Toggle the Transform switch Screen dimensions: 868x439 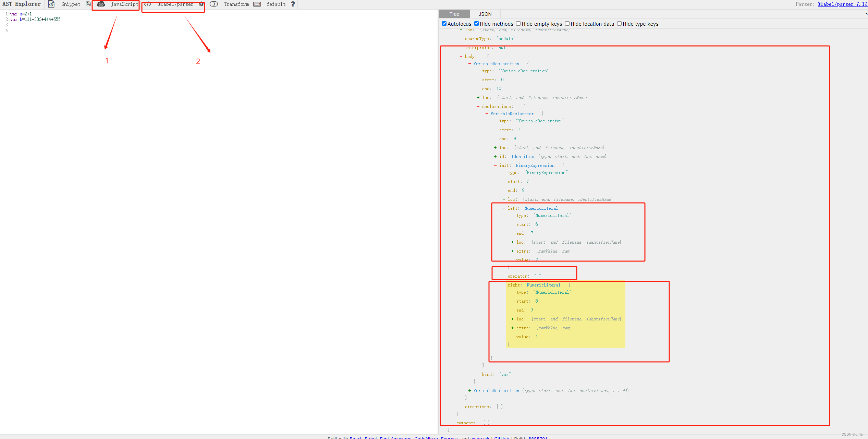[x=214, y=4]
